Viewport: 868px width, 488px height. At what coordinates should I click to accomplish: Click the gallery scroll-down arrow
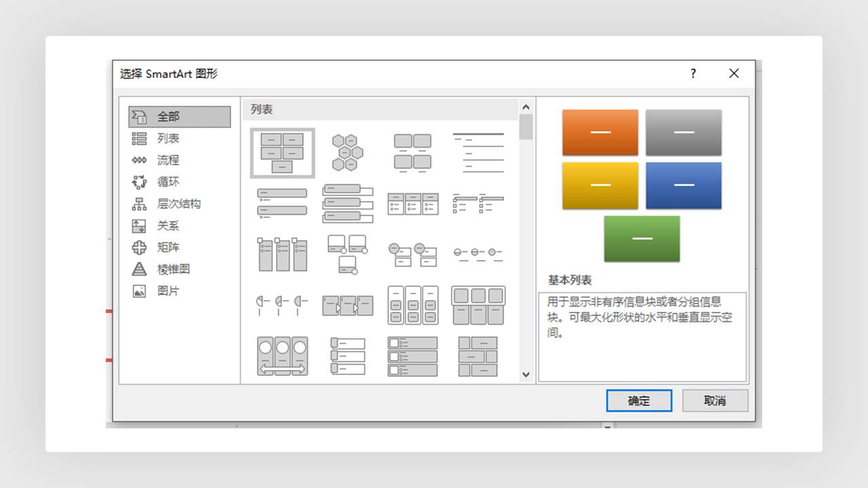[526, 374]
